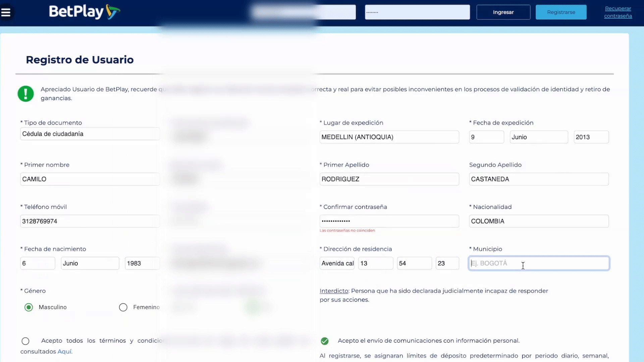Open the hamburger menu icon
Viewport: 644px width, 362px height.
(6, 12)
